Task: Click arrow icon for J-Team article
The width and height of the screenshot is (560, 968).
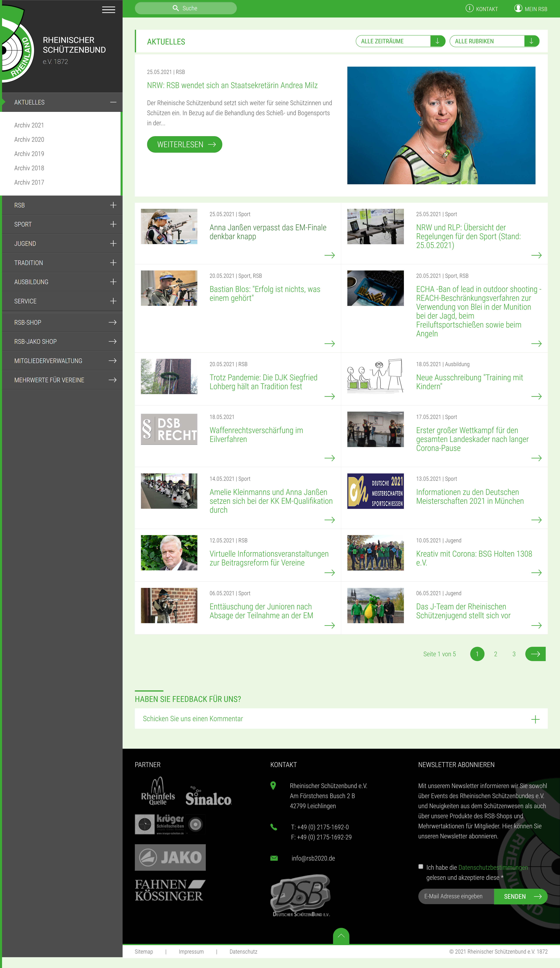Action: 536,626
